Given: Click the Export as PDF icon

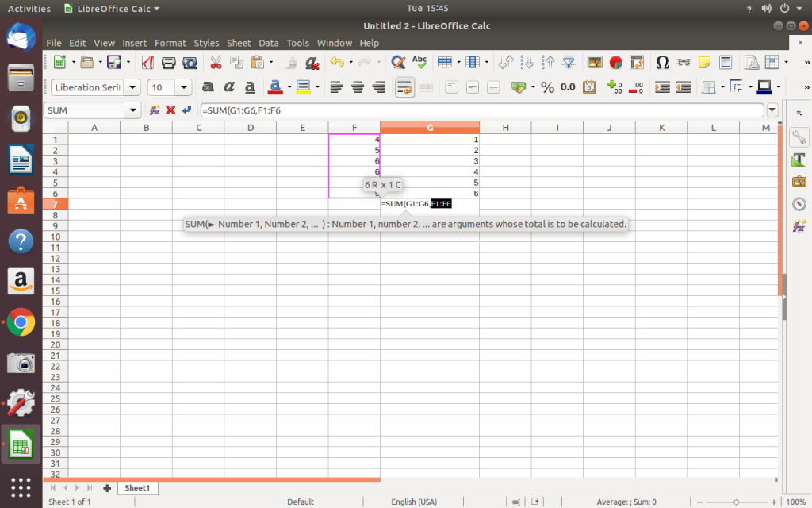Looking at the screenshot, I should tap(147, 63).
